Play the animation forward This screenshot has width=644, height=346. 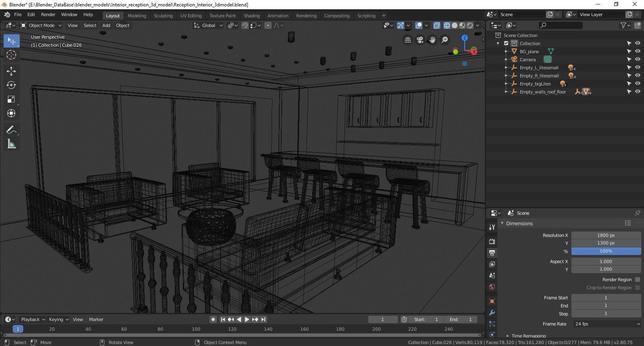pos(247,319)
